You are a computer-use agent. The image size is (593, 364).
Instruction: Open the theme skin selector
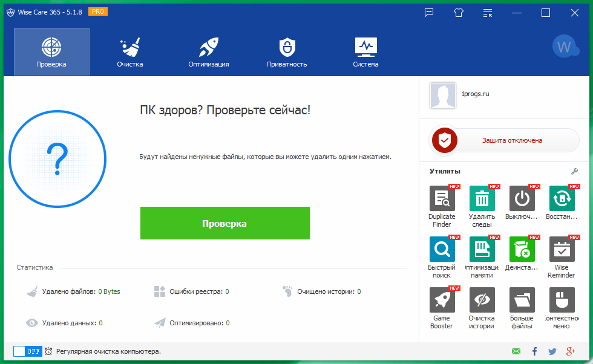coord(458,13)
